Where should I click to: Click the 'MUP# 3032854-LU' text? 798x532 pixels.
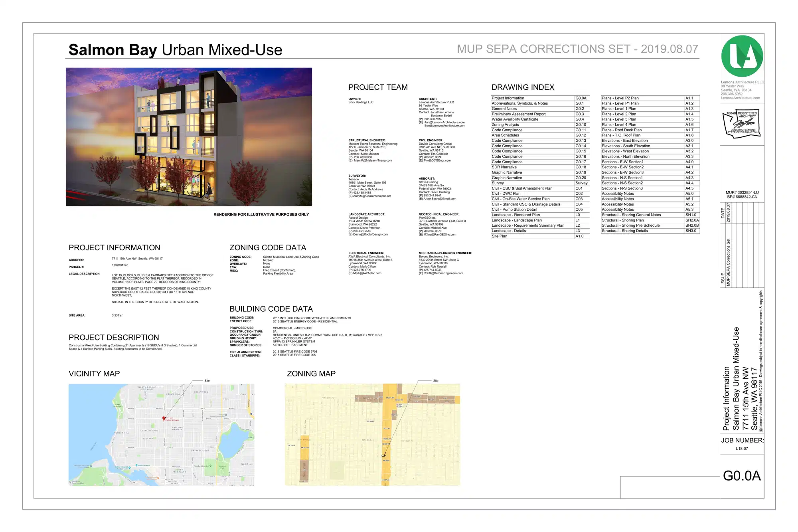pos(742,192)
